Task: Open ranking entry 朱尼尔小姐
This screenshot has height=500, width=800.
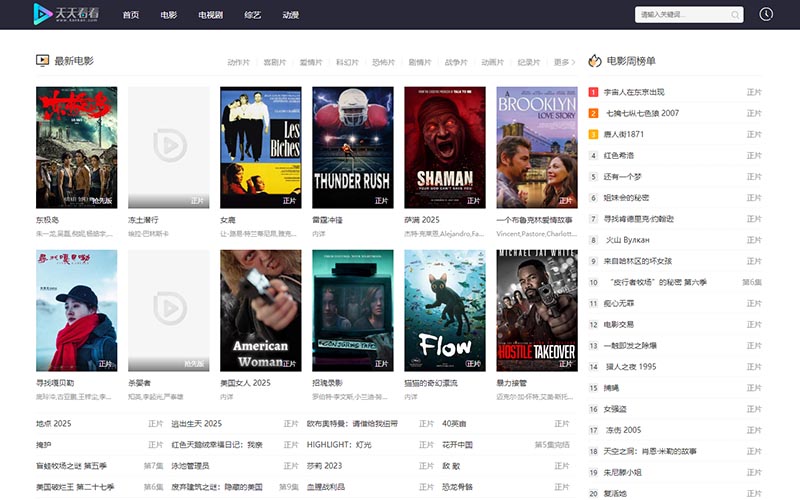Action: 622,472
